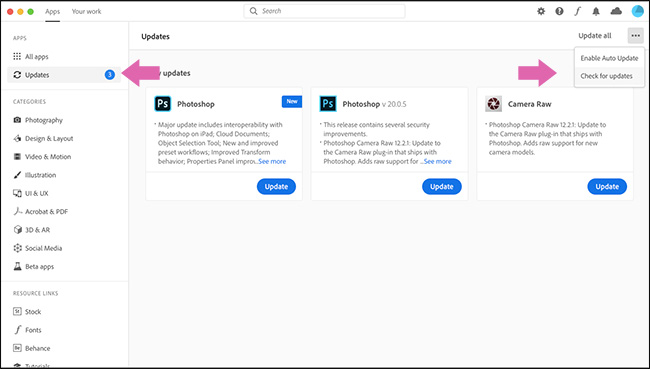650x369 pixels.
Task: Open preferences gear icon in top bar
Action: coord(541,11)
